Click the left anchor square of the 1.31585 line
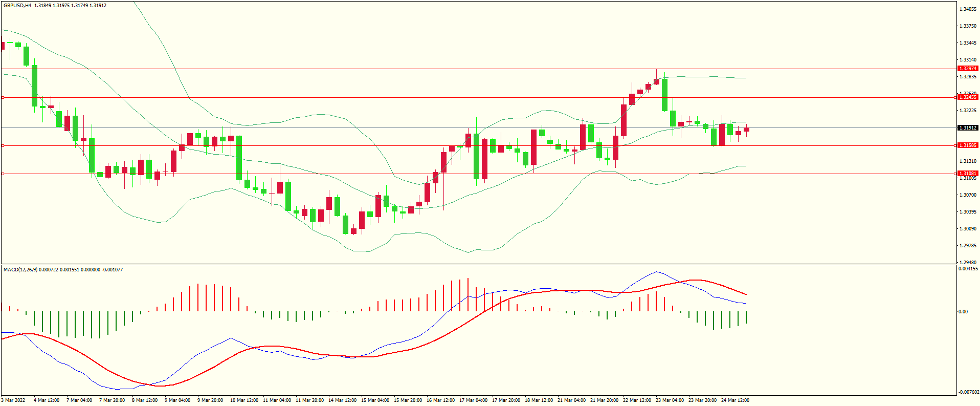 pyautogui.click(x=3, y=145)
